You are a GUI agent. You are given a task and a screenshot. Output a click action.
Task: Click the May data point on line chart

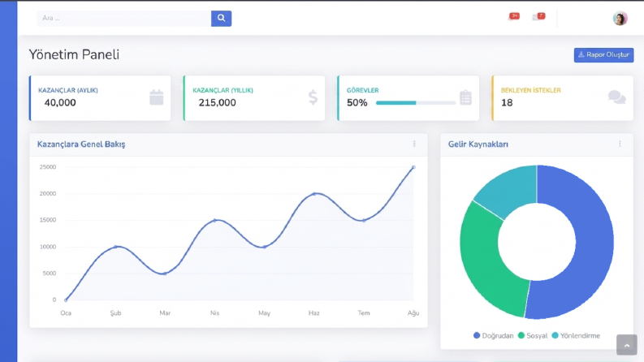click(265, 247)
